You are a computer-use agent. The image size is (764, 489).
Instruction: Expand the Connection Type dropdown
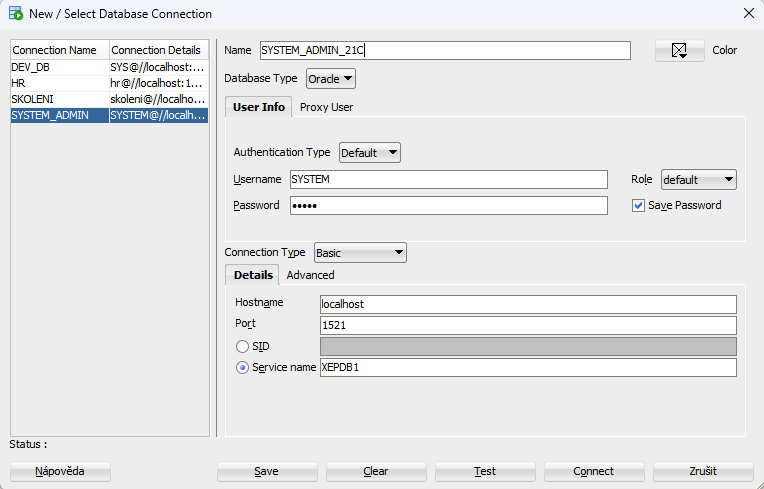[x=360, y=253]
